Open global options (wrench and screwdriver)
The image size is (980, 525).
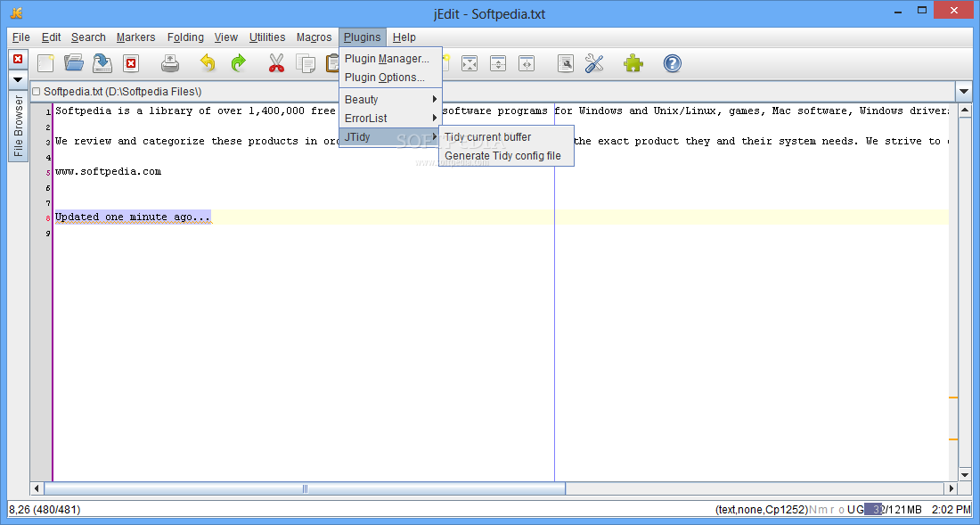click(594, 63)
